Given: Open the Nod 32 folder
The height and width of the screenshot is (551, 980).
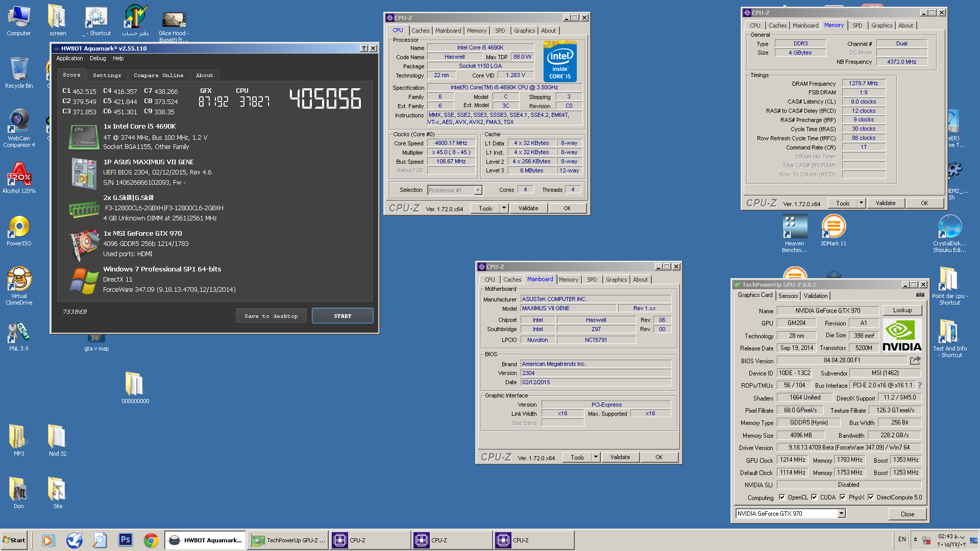Looking at the screenshot, I should click(x=58, y=441).
